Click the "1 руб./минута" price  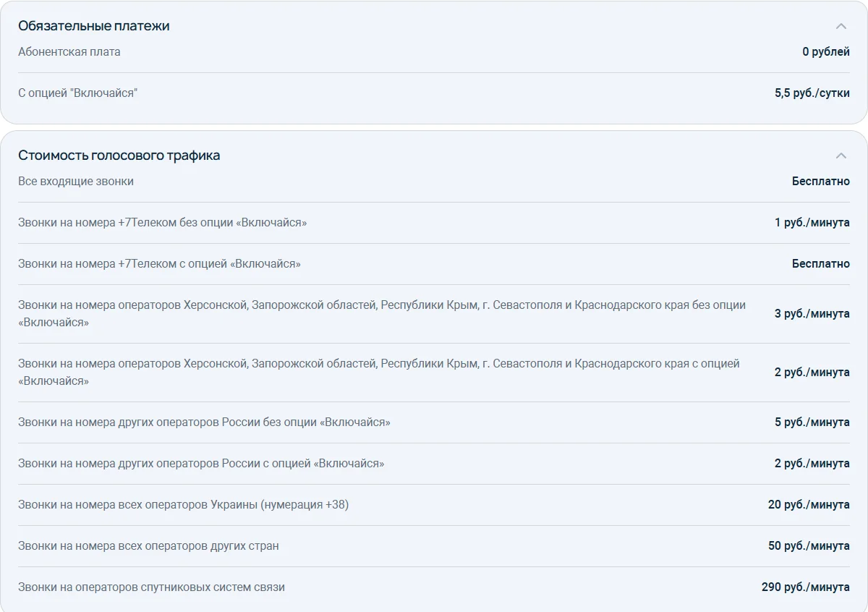point(812,223)
